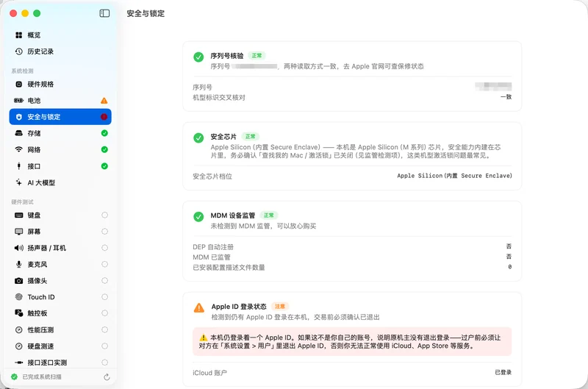The image size is (588, 389).
Task: Click the 注意 badge beside Apple ID 登录状态
Action: [280, 306]
